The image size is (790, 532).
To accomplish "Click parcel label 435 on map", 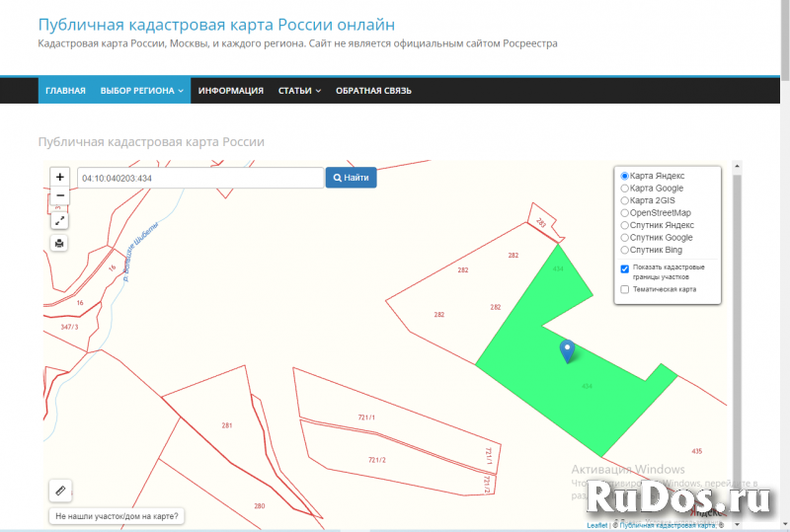I will pos(697,451).
